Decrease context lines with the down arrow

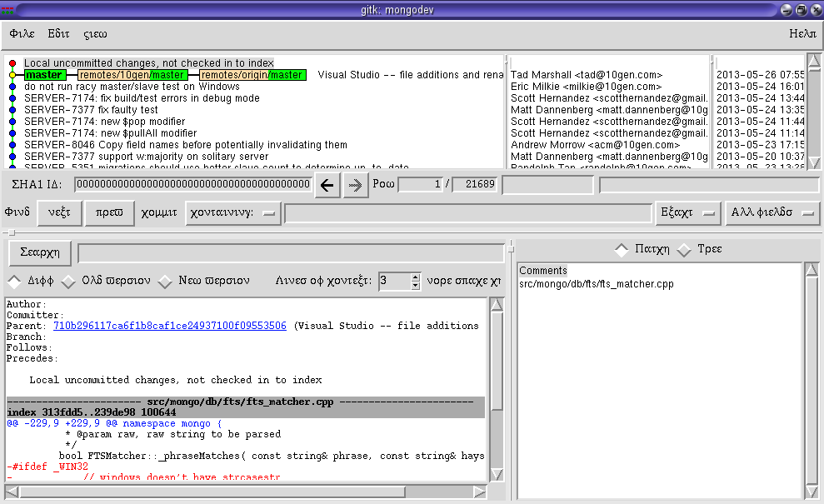coord(416,286)
